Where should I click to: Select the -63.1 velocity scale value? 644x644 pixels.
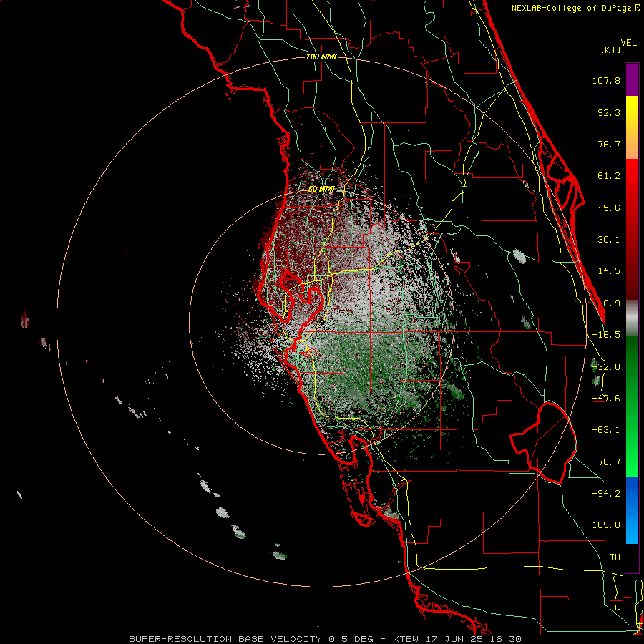pos(606,430)
